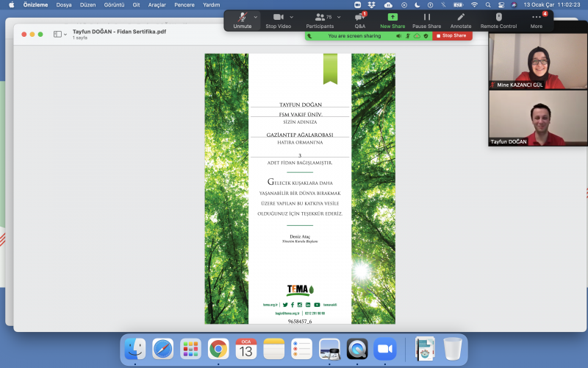Click the red Stop Share button
Image resolution: width=588 pixels, height=368 pixels.
(x=452, y=35)
